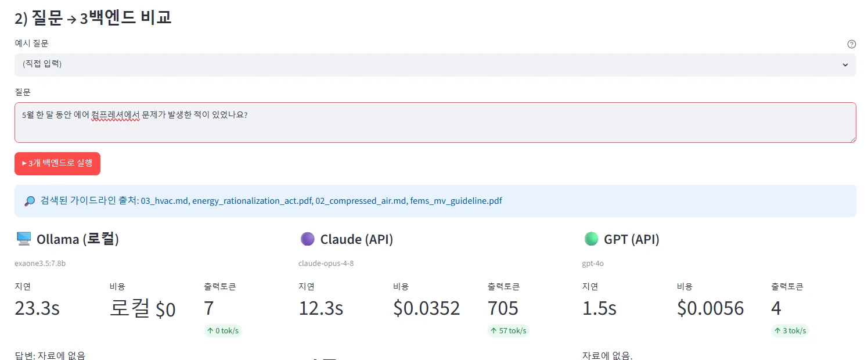
Task: Click the 3 tok/s delta badge
Action: pyautogui.click(x=790, y=331)
